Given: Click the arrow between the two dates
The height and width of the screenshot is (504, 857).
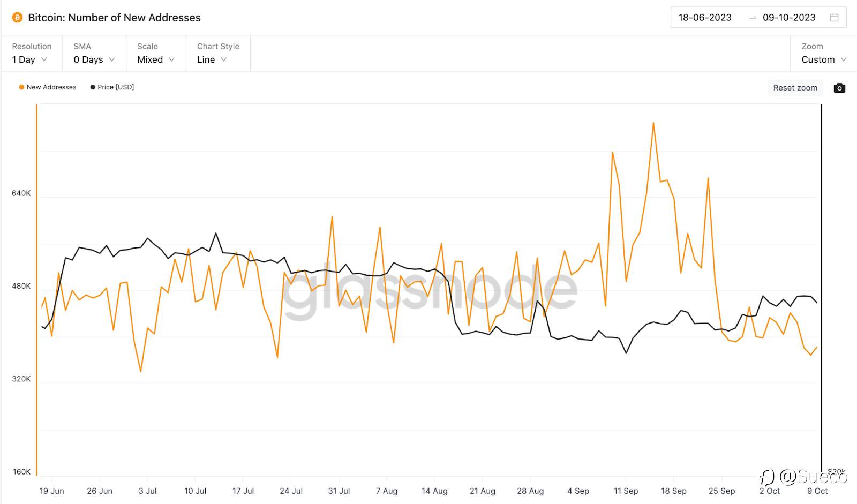Looking at the screenshot, I should coord(753,18).
